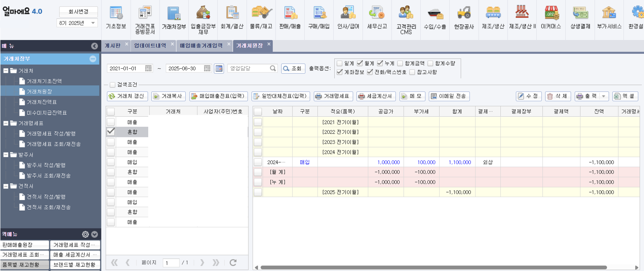Viewport: 644px width, 271px height.
Task: Uncheck the 계좌정보 checkbox
Action: click(x=339, y=72)
